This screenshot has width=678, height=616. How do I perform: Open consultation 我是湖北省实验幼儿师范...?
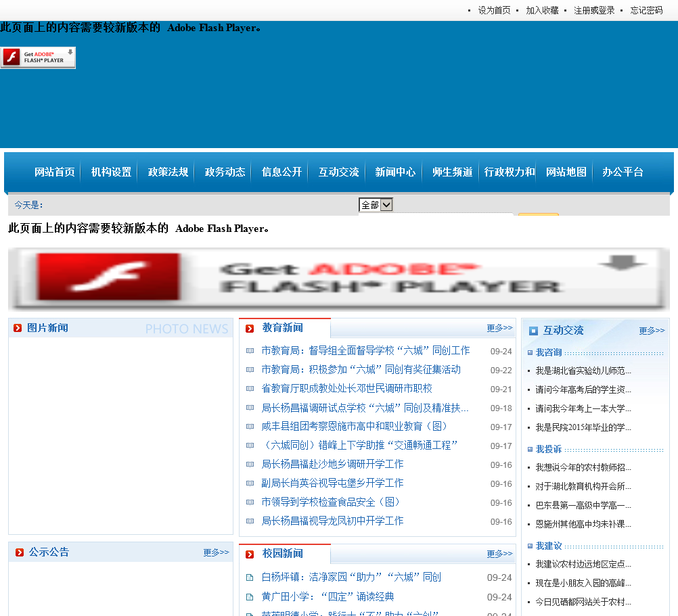(x=583, y=371)
